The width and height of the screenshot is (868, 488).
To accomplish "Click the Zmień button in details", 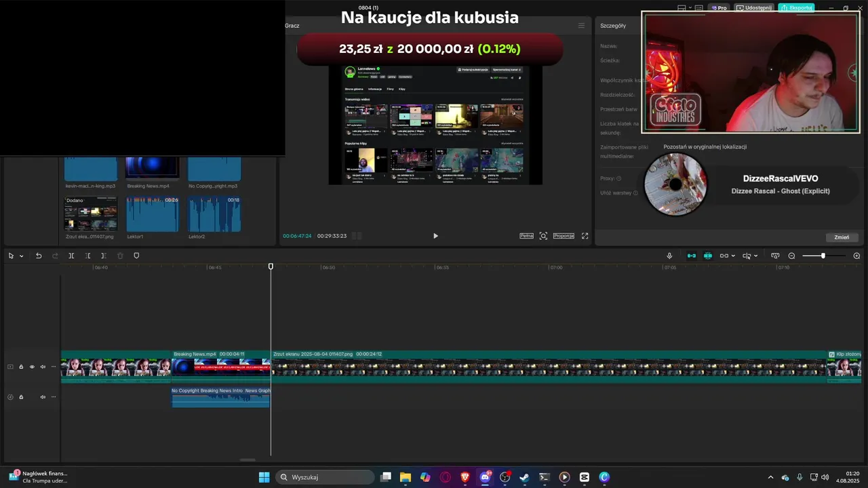I will coord(842,237).
